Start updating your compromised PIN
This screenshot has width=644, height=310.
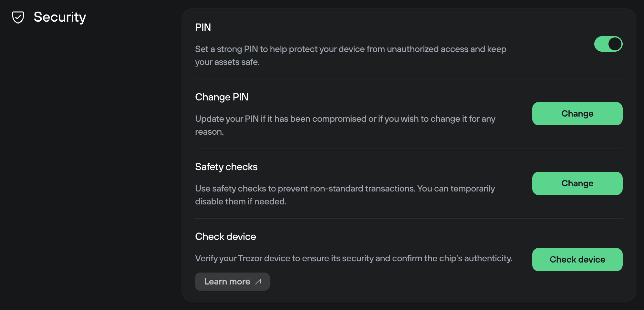(x=577, y=114)
